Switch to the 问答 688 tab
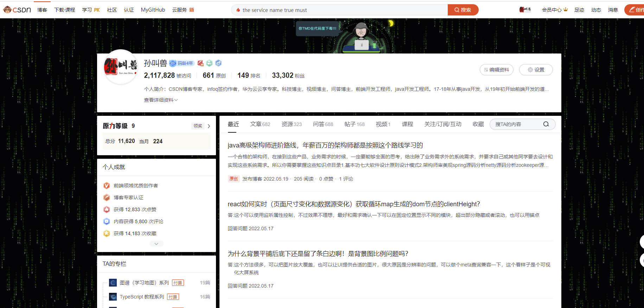The image size is (644, 308). click(323, 124)
